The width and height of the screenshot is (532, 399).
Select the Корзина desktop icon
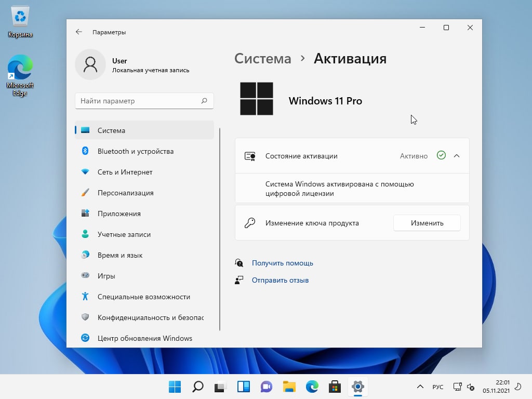tap(20, 22)
